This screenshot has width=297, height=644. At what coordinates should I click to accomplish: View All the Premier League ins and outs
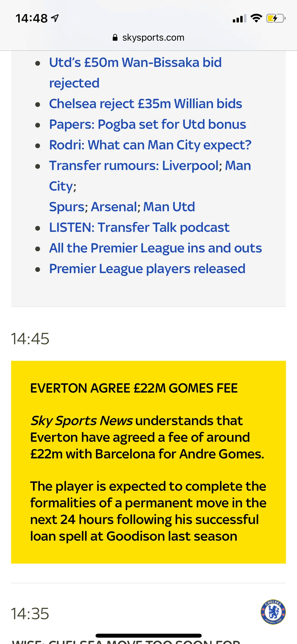pyautogui.click(x=155, y=248)
